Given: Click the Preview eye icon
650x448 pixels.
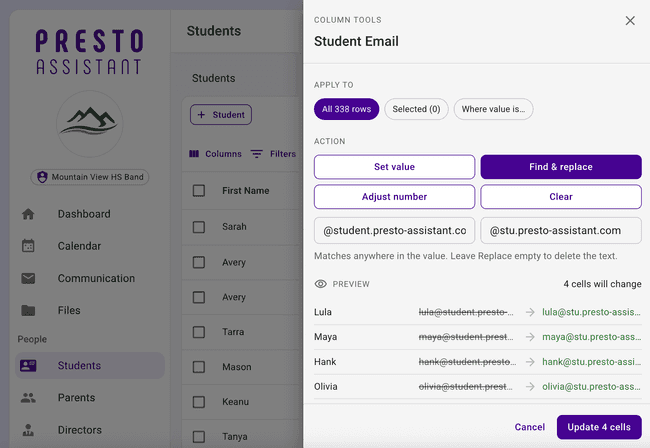Looking at the screenshot, I should [x=320, y=284].
